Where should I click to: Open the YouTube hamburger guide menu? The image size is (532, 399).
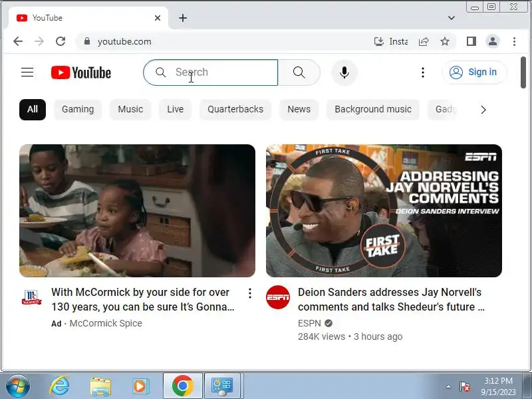point(27,72)
